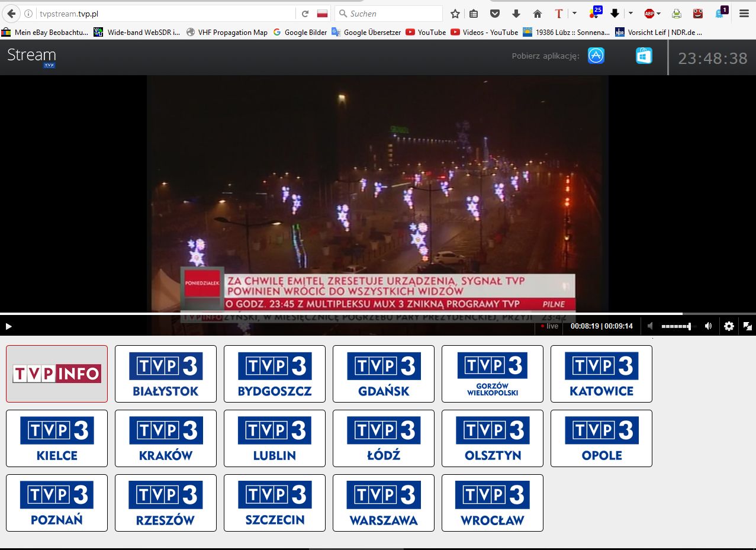Viewport: 756px width, 550px height.
Task: Select the TVP INFO channel
Action: (x=57, y=374)
